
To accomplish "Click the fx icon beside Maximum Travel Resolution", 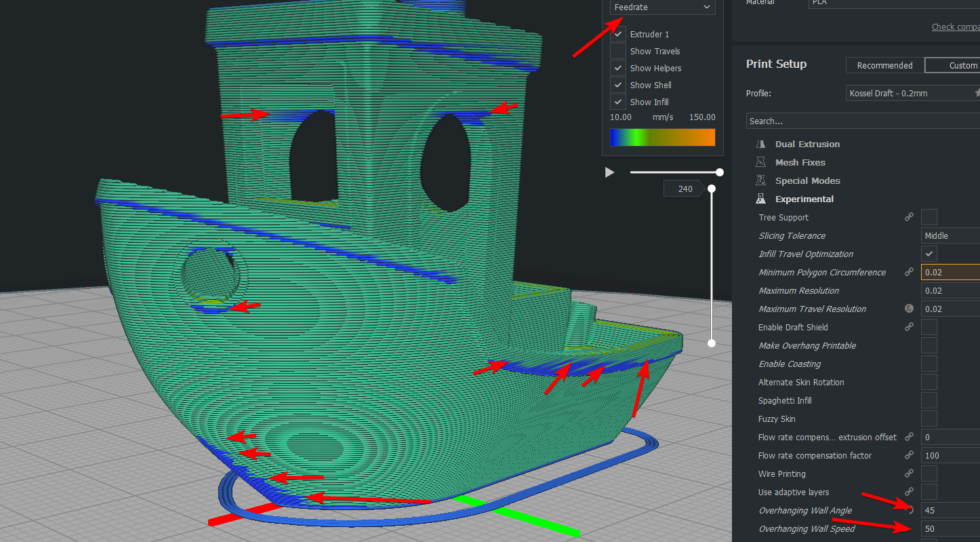I will [x=910, y=309].
